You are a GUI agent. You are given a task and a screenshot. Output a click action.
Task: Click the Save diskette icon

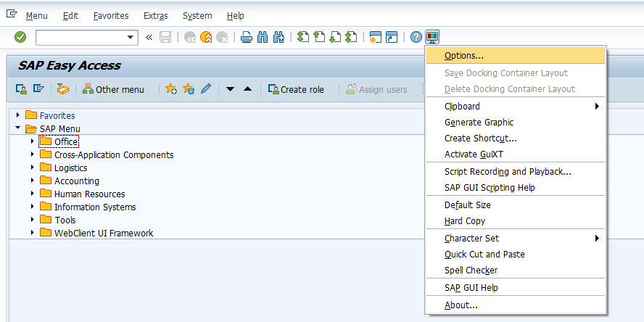coord(165,38)
